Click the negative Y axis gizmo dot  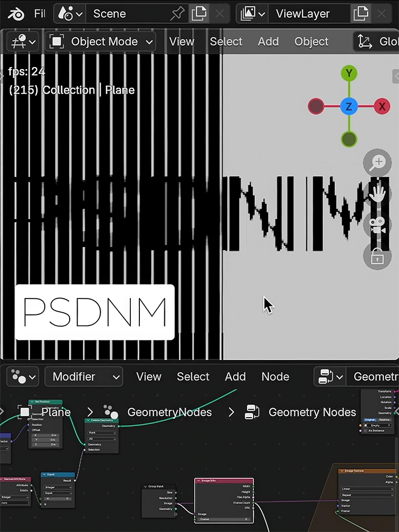pos(349,139)
